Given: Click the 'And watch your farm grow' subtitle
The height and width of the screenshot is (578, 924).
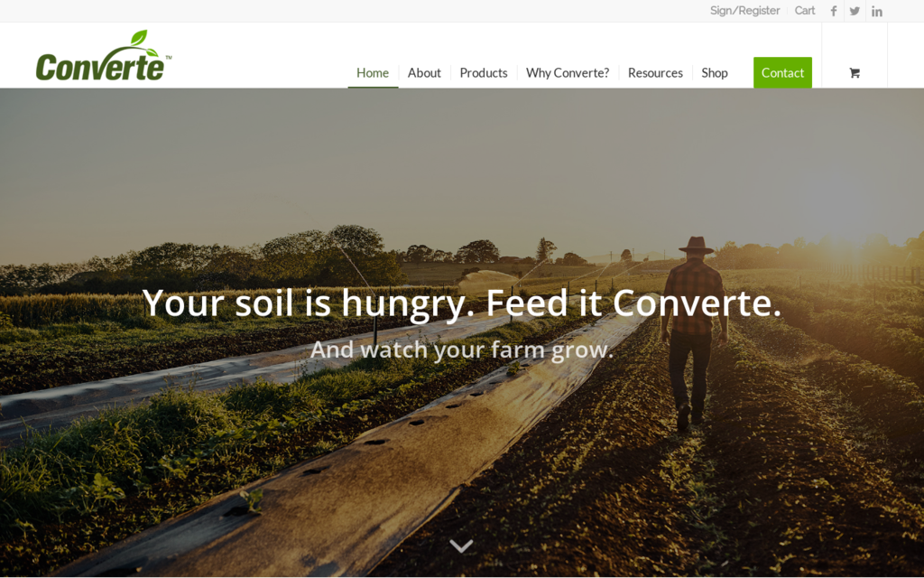Looking at the screenshot, I should (x=462, y=350).
